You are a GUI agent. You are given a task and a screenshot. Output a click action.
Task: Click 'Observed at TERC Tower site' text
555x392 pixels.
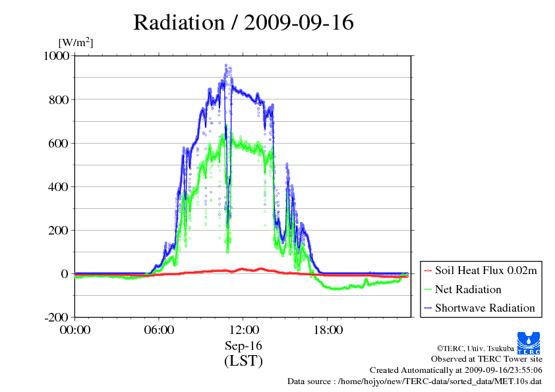click(486, 359)
